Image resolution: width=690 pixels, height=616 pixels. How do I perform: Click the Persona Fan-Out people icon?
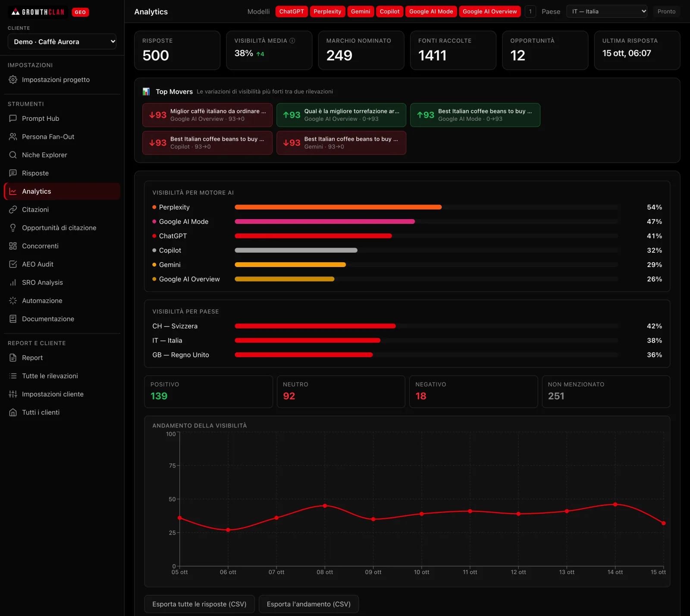(13, 137)
